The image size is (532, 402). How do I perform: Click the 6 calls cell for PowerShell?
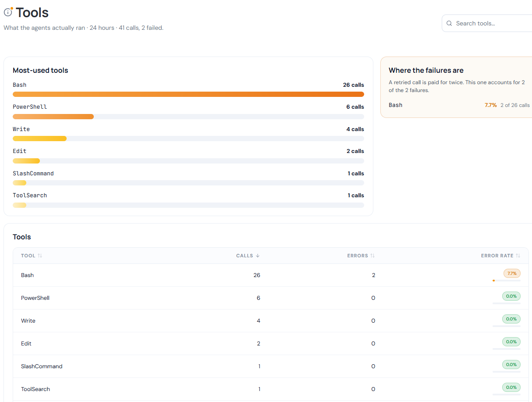point(259,298)
